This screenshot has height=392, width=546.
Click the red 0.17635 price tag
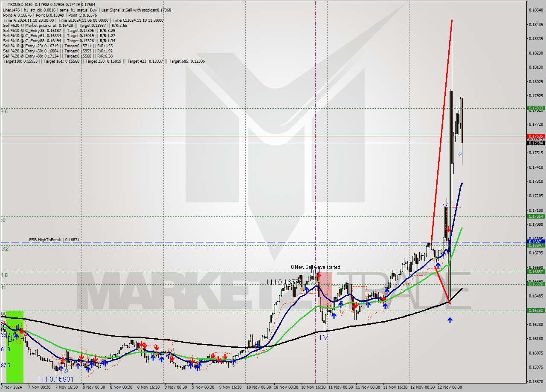tap(536, 136)
